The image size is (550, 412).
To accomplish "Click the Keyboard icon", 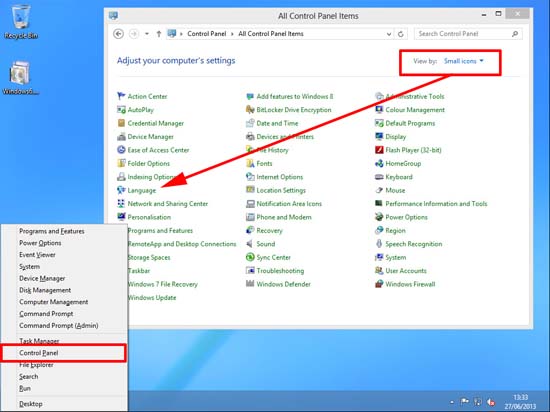I will (379, 177).
